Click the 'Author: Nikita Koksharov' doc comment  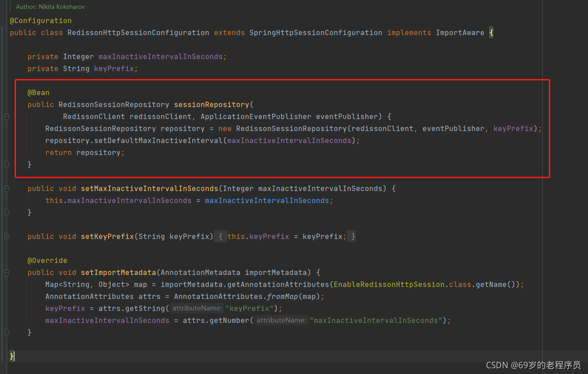(50, 7)
